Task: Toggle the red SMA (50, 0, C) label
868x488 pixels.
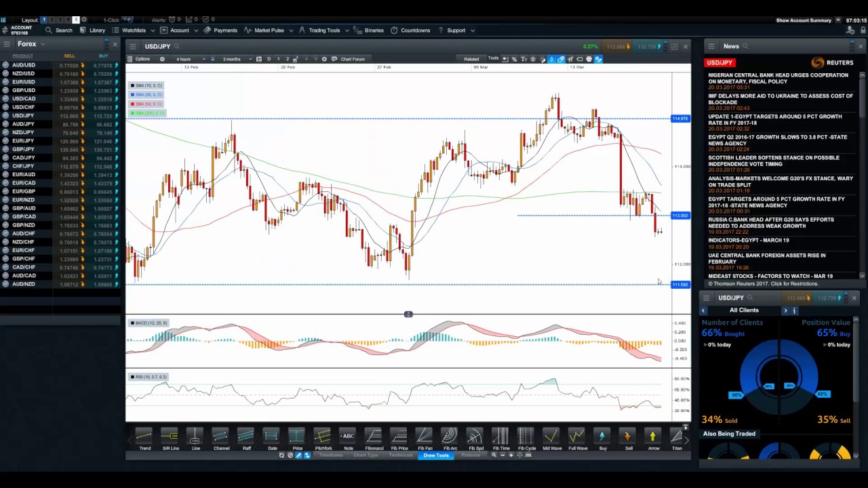Action: click(146, 104)
